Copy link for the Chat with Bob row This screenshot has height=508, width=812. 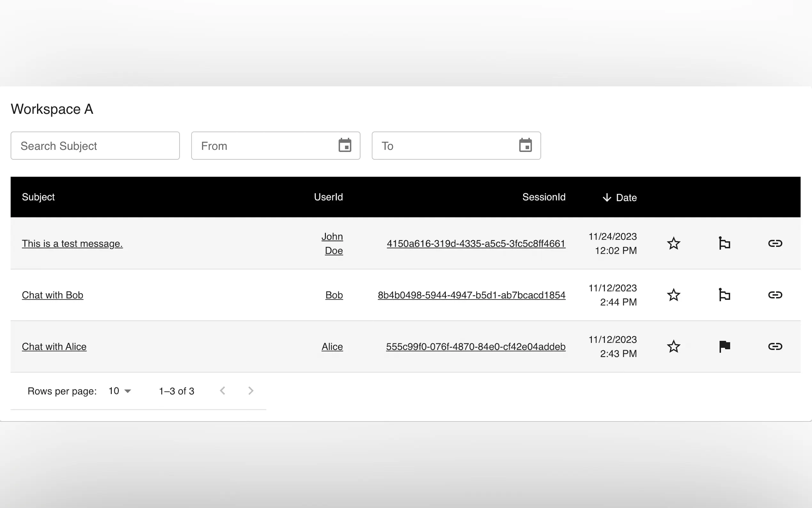click(775, 295)
